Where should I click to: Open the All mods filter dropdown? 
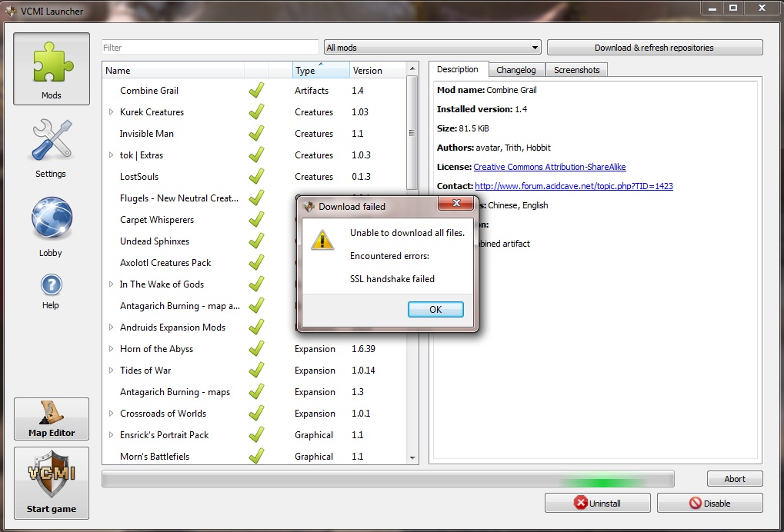[x=432, y=48]
